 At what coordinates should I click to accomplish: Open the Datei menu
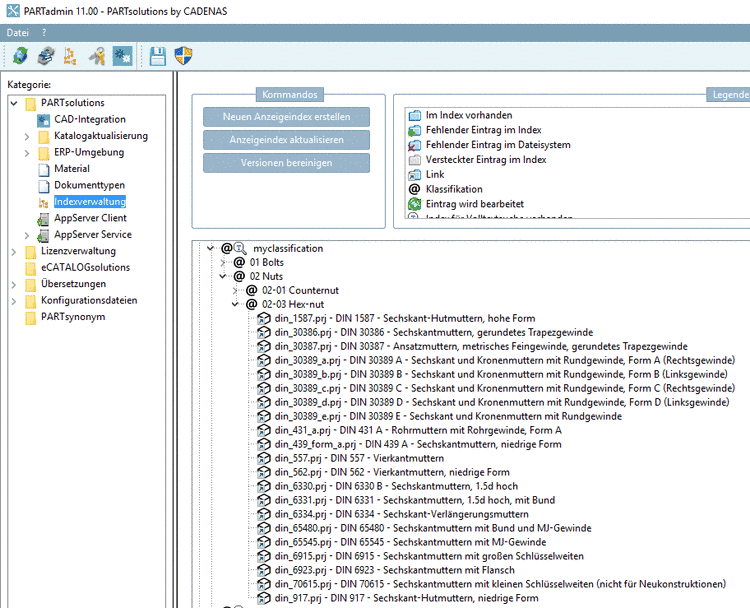coord(18,33)
